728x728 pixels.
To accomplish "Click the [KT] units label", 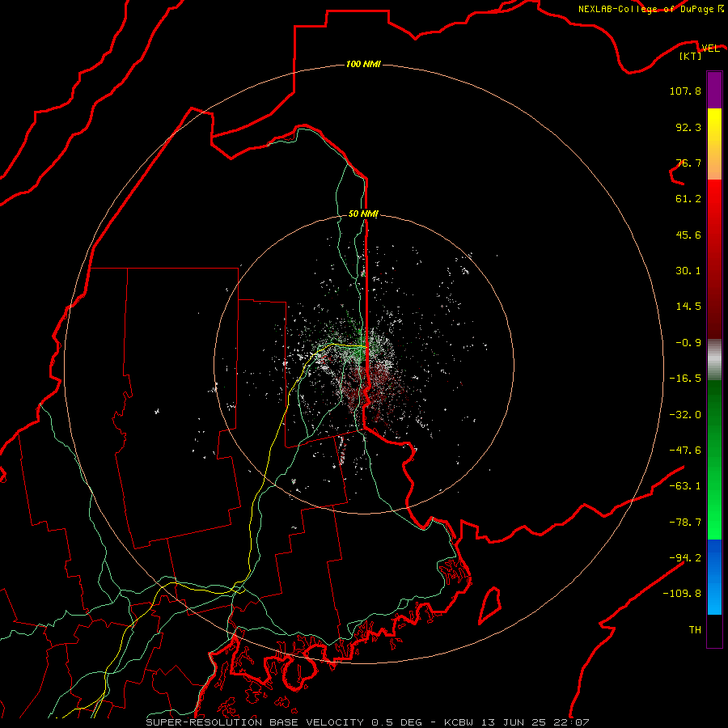I will coord(691,56).
